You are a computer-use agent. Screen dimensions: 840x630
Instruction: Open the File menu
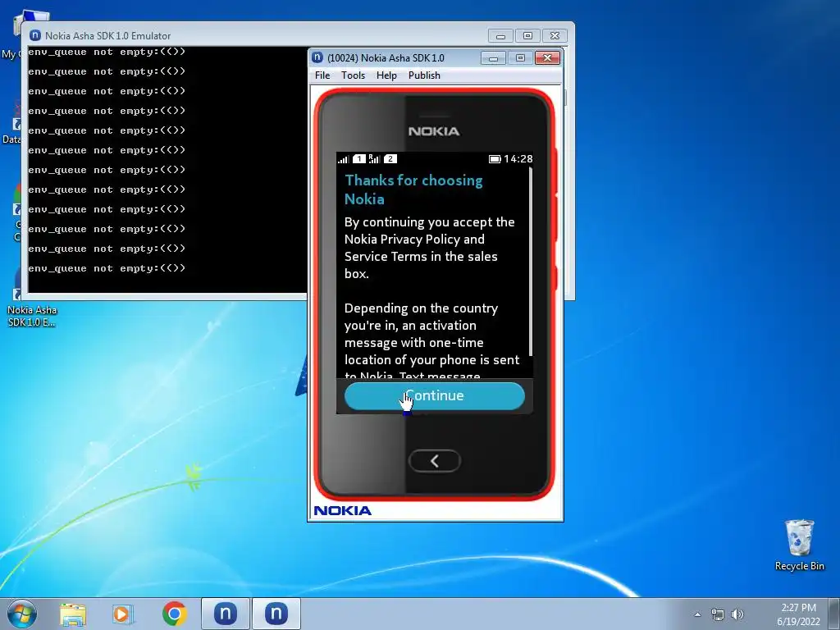322,75
